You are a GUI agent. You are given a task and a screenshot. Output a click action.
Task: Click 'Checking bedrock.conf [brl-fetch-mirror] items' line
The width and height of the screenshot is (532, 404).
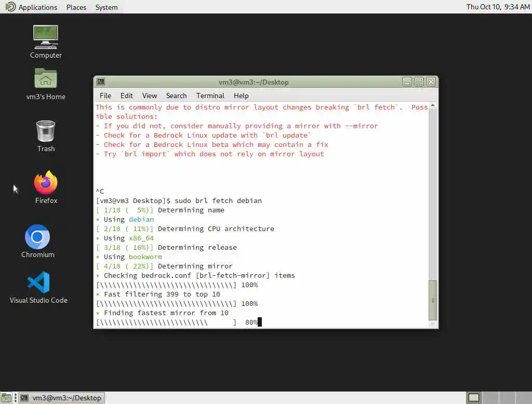[x=195, y=275]
